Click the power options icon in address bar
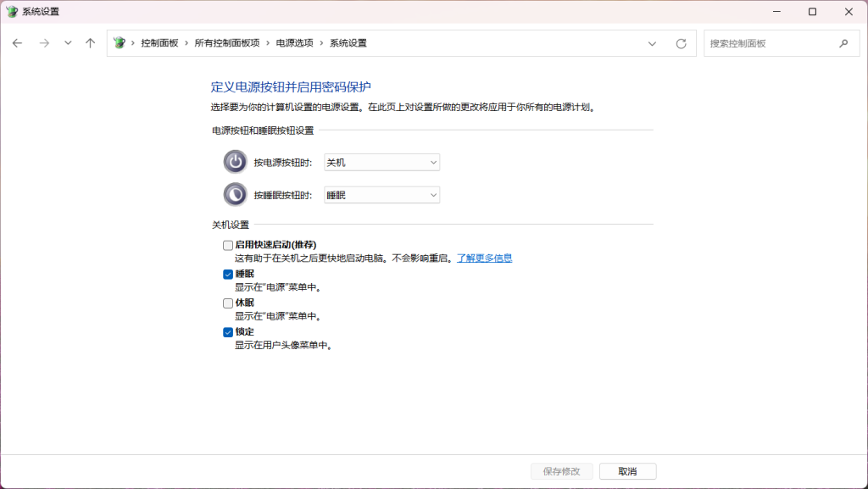Screen dimensions: 868x489 (119, 42)
